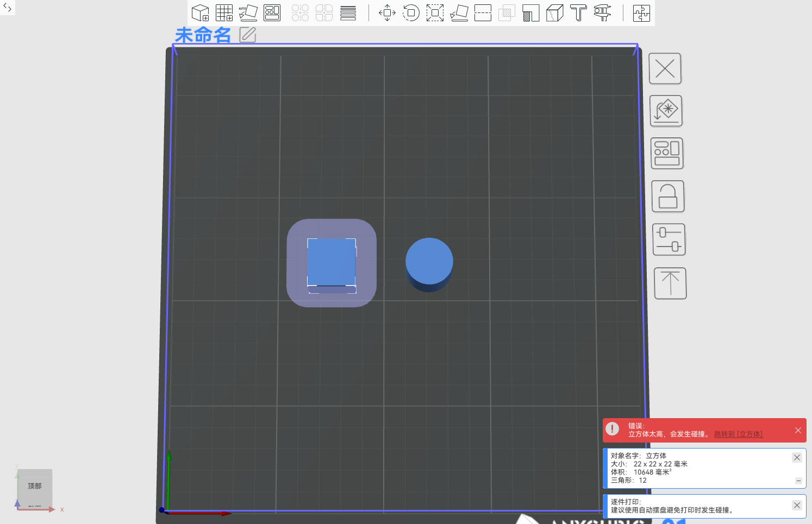
Task: Collapse object info with minus button
Action: [798, 481]
